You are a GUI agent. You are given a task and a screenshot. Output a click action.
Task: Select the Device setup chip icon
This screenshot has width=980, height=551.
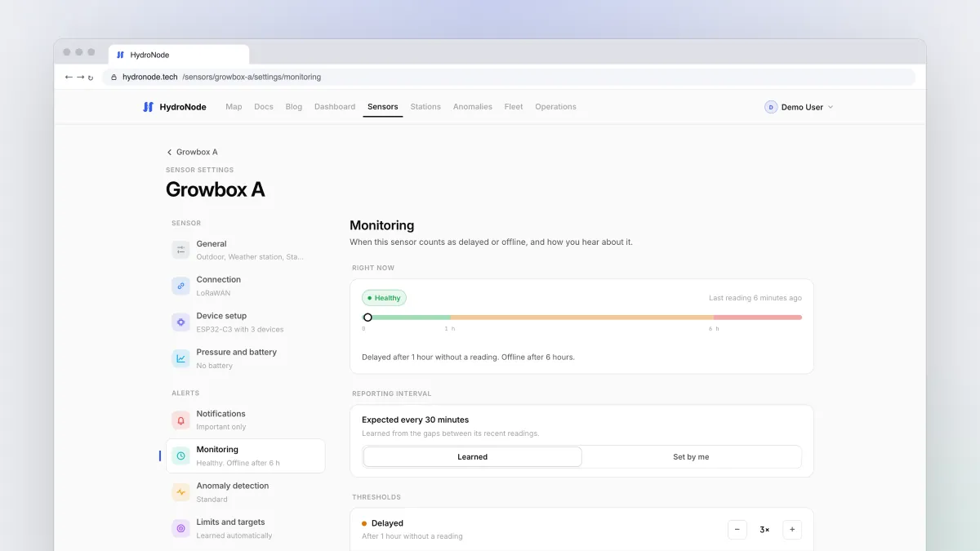click(180, 322)
